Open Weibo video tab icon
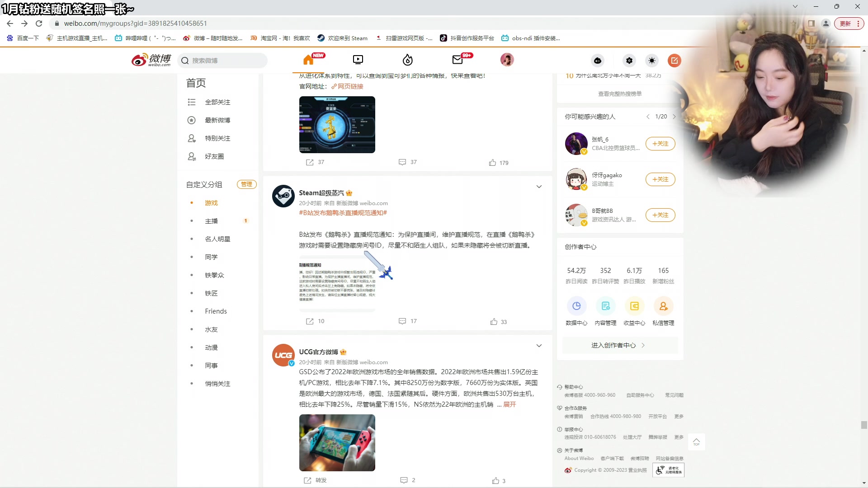868x488 pixels. pos(358,60)
